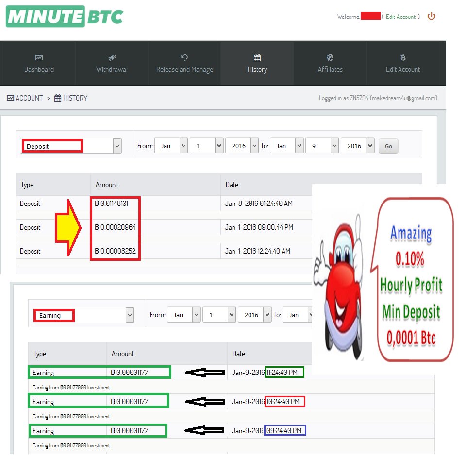Click the Edit Account bitcoin icon
Viewport: 466px width, 476px height.
pyautogui.click(x=403, y=57)
